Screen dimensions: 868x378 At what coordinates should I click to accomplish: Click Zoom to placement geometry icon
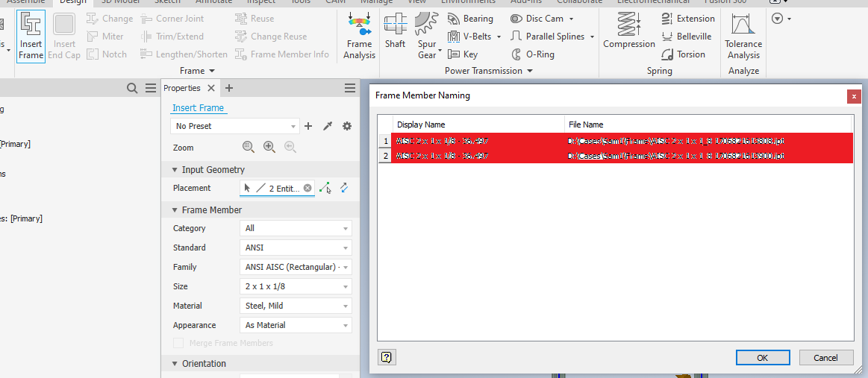pyautogui.click(x=249, y=147)
